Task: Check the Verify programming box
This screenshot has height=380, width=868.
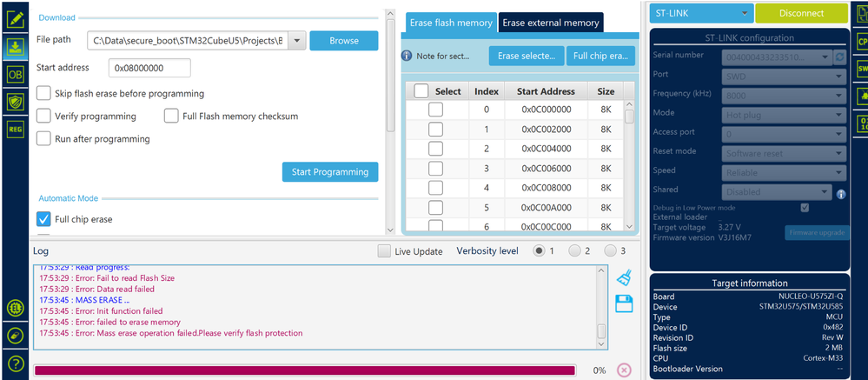Action: (x=43, y=116)
